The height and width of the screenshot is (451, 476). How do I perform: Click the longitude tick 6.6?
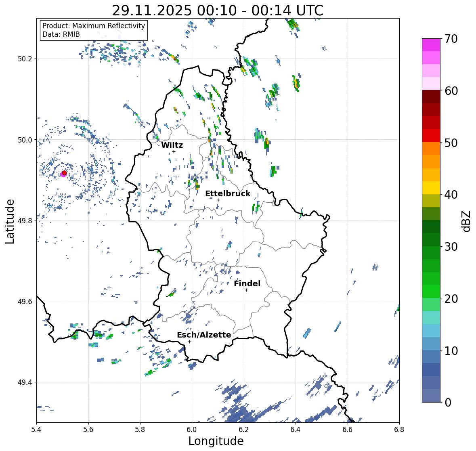[347, 430]
